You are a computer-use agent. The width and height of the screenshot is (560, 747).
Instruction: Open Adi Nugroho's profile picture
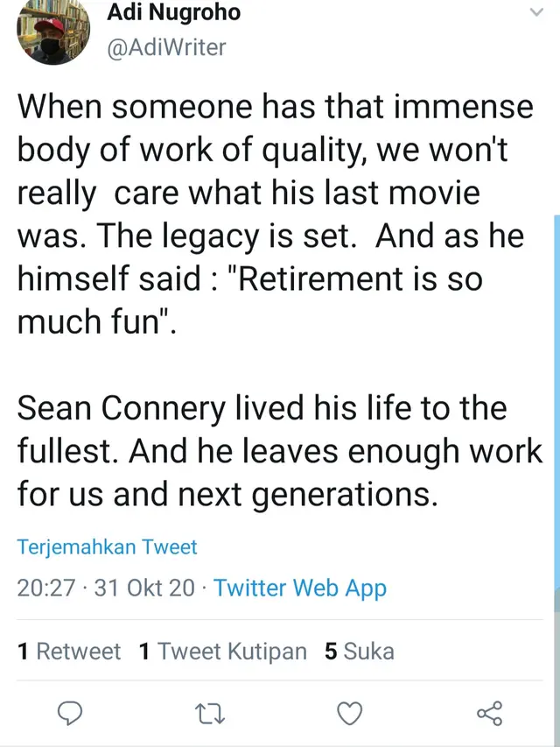point(52,30)
